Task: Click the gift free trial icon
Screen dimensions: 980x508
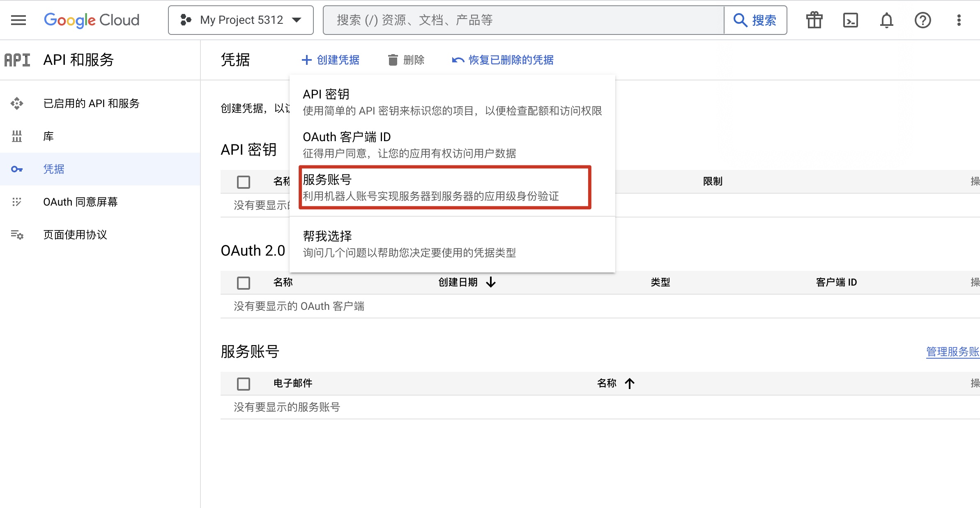Action: pyautogui.click(x=814, y=20)
